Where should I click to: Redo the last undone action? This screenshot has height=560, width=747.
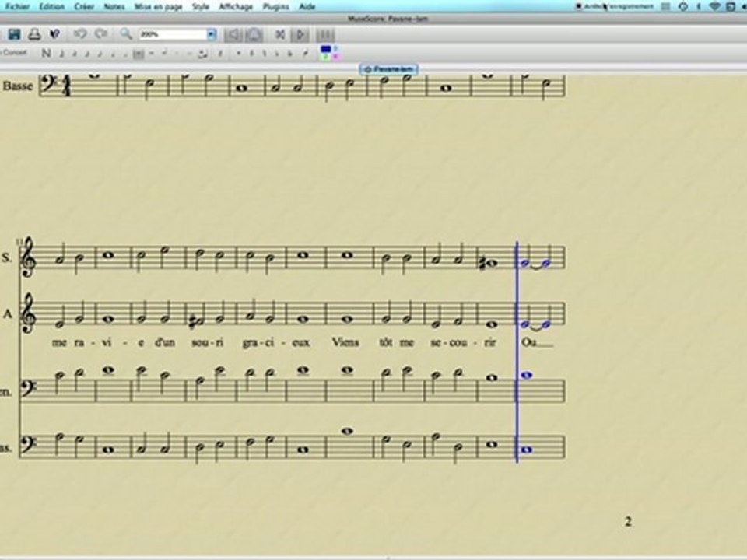tap(100, 34)
